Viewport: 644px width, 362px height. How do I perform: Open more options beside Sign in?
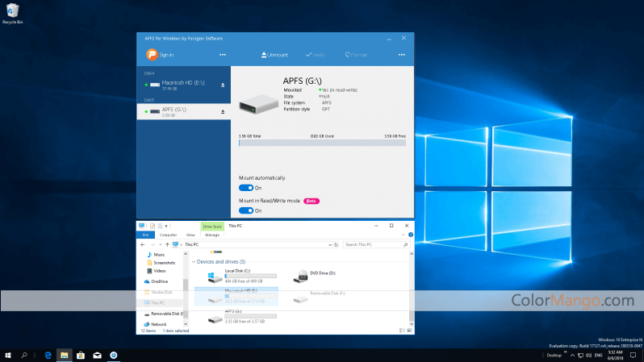[223, 55]
